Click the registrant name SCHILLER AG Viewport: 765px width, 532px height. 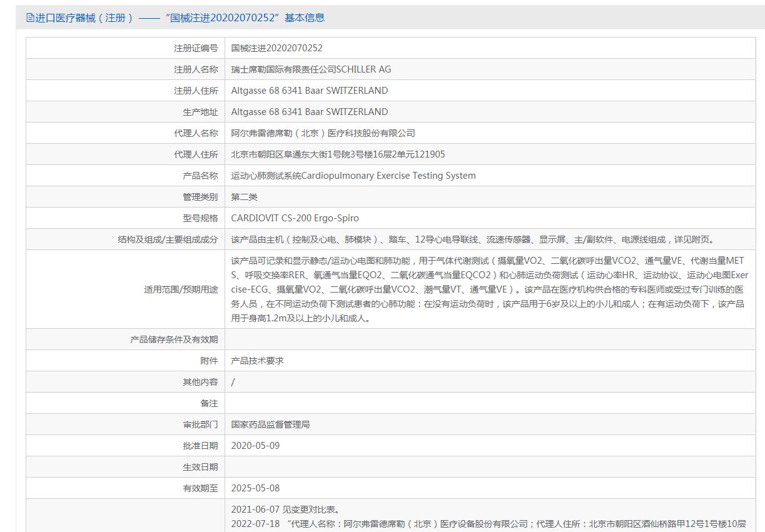tap(311, 69)
